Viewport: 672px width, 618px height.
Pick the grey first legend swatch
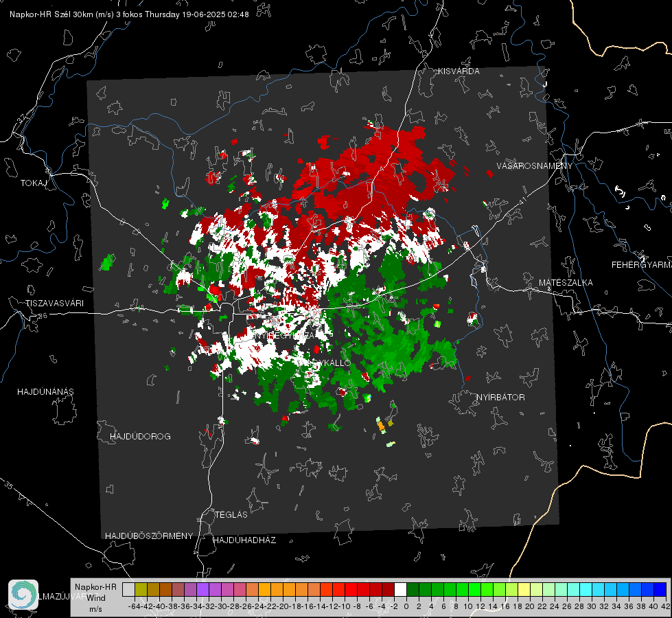coord(128,589)
